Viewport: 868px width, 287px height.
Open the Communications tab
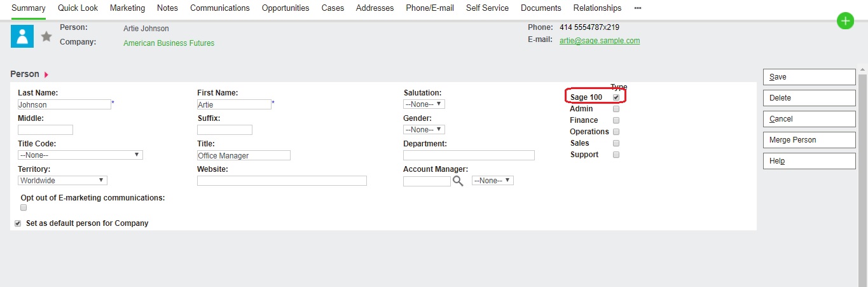point(220,8)
